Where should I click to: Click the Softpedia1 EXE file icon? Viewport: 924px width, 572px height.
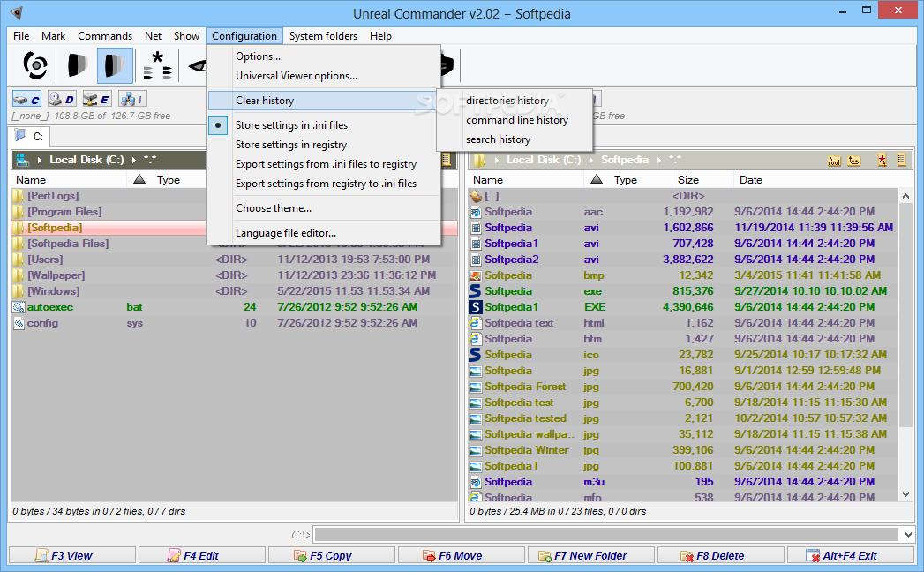(x=475, y=307)
